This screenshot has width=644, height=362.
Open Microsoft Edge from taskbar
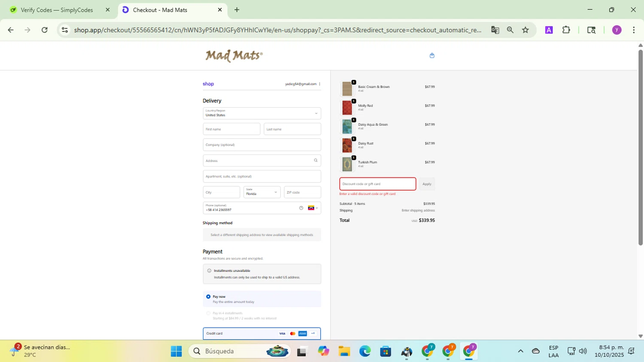pos(365,351)
